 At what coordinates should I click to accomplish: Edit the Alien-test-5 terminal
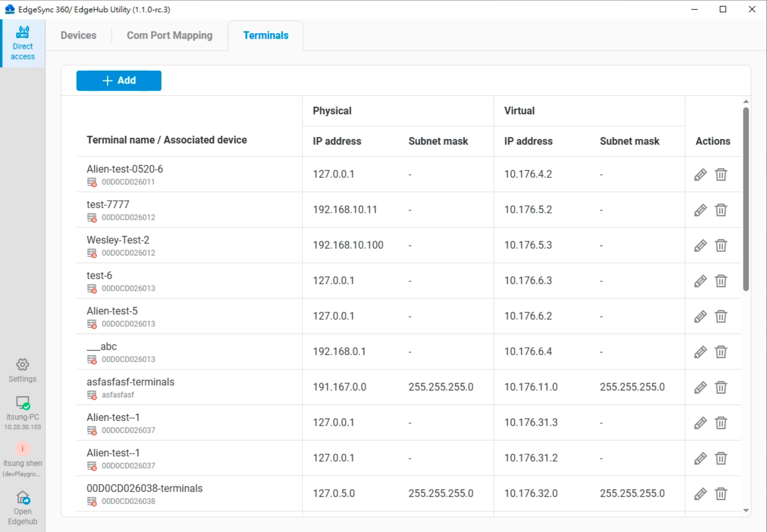[700, 316]
